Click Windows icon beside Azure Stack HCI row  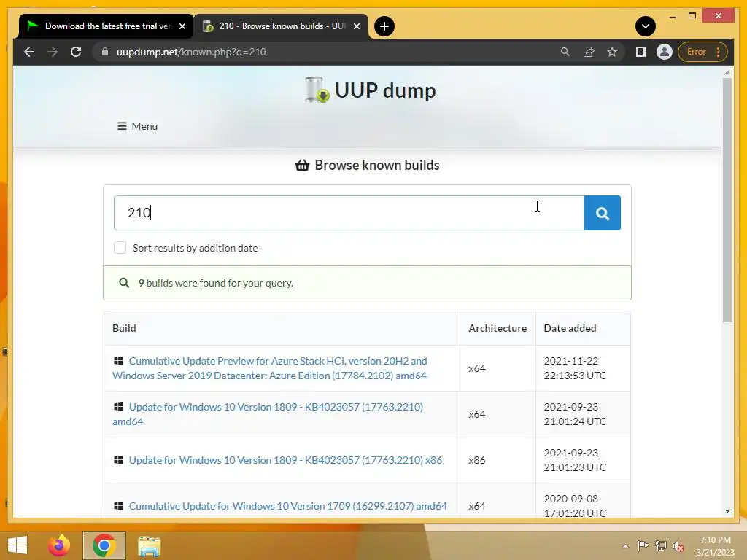coord(118,361)
